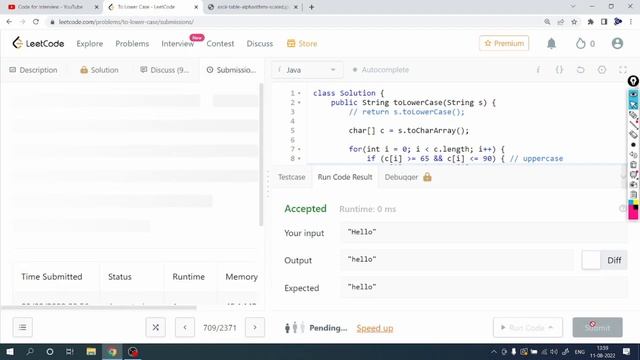Open the Debugger tab
Screen dimensions: 640x360
408,177
